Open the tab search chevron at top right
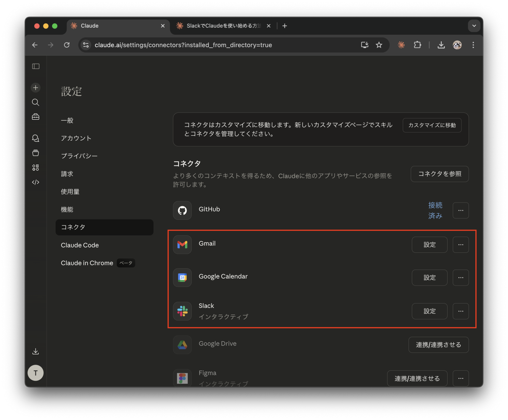The image size is (508, 420). pos(474,26)
